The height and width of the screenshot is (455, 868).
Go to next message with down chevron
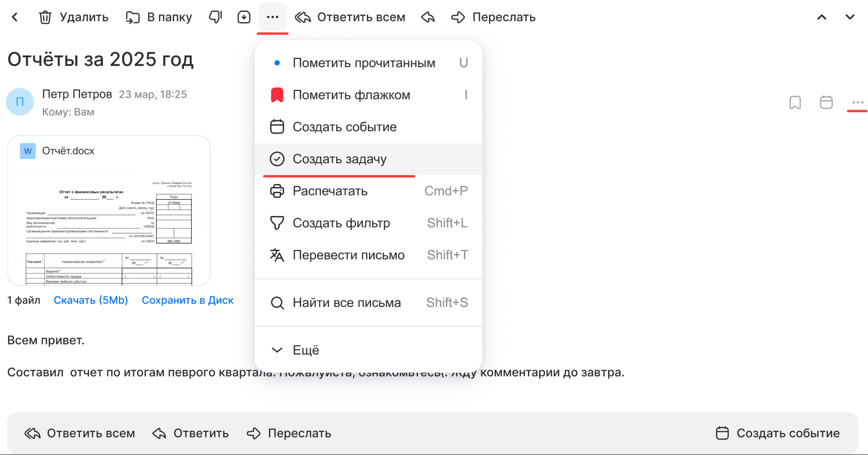[x=850, y=17]
